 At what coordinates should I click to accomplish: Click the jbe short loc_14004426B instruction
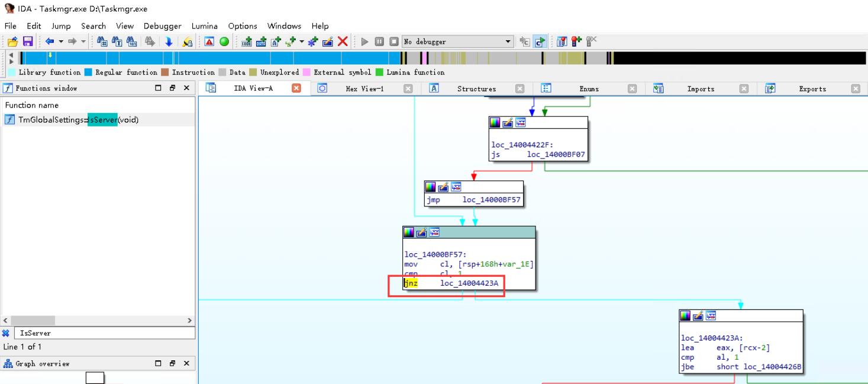(x=741, y=367)
